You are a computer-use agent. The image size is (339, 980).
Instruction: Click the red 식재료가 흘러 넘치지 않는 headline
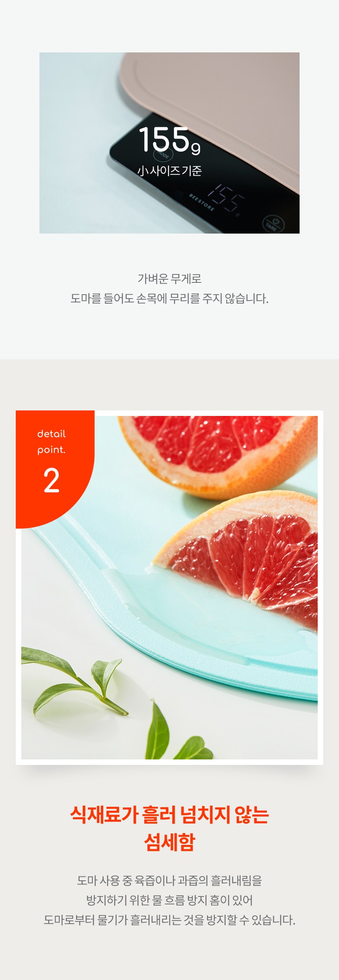[169, 815]
